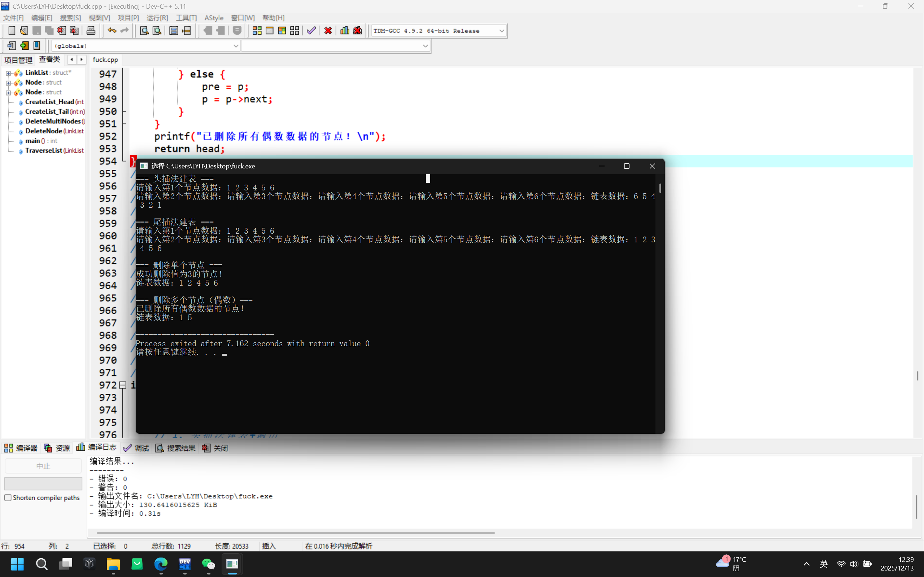Click the Undo arrow icon
924x577 pixels.
click(112, 31)
